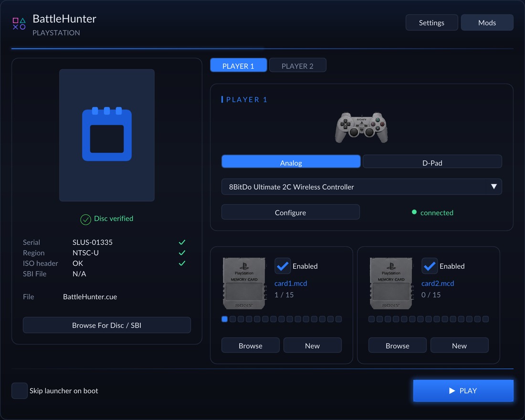The height and width of the screenshot is (420, 525).
Task: Create New memory card for card2.mcd slot
Action: (459, 346)
